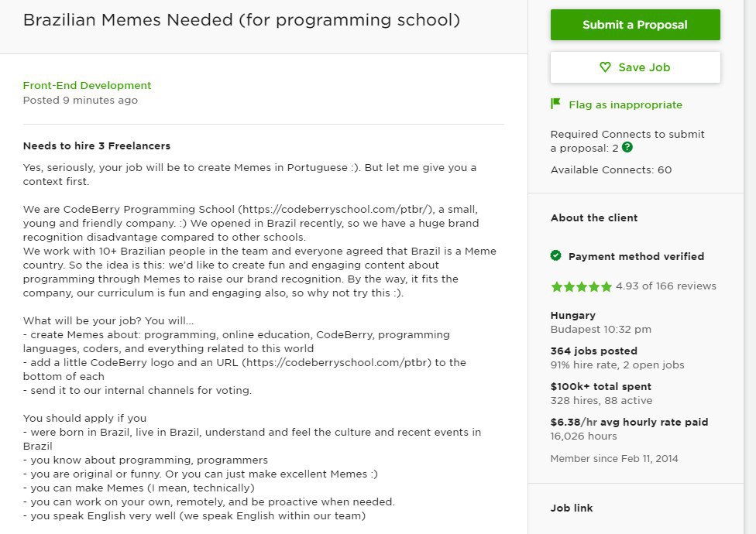Screen dimensions: 756x534
Task: Click the Member since Feb 11, 2014 text
Action: (614, 458)
